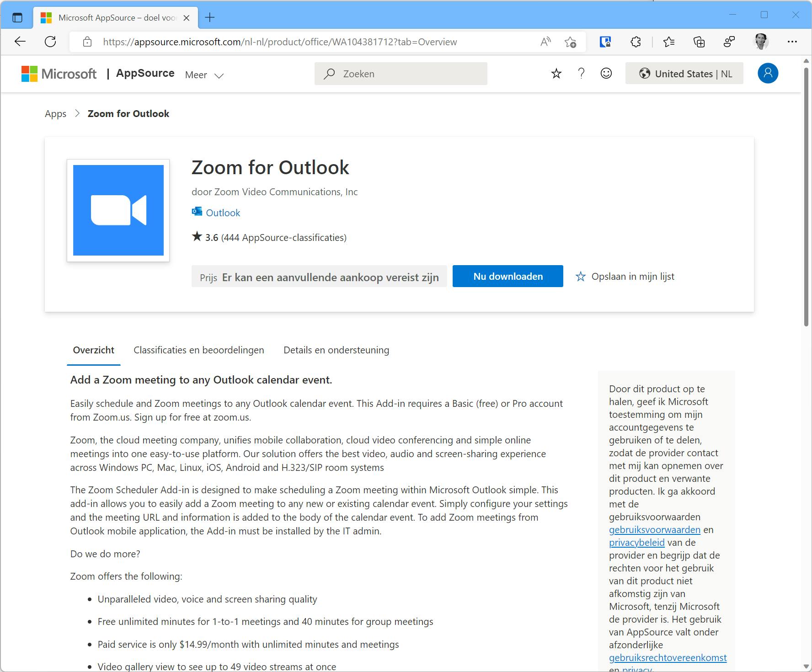The height and width of the screenshot is (672, 812).
Task: Click the Nu downloaden button
Action: pyautogui.click(x=508, y=276)
